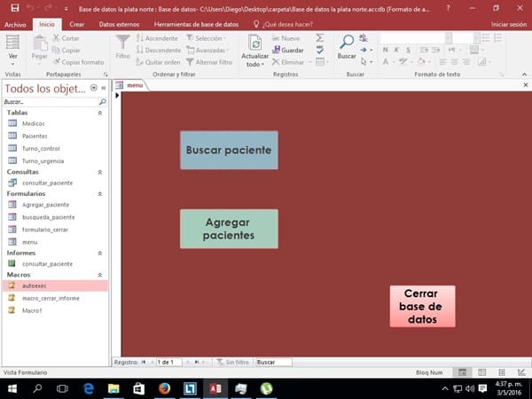Click the Guardar record command
The height and width of the screenshot is (399, 532).
click(288, 51)
